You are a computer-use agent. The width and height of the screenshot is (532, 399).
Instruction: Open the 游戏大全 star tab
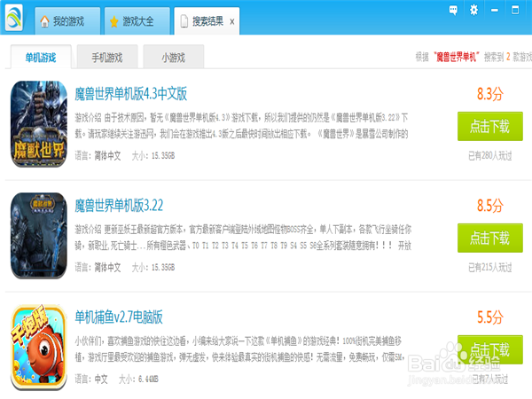[137, 21]
